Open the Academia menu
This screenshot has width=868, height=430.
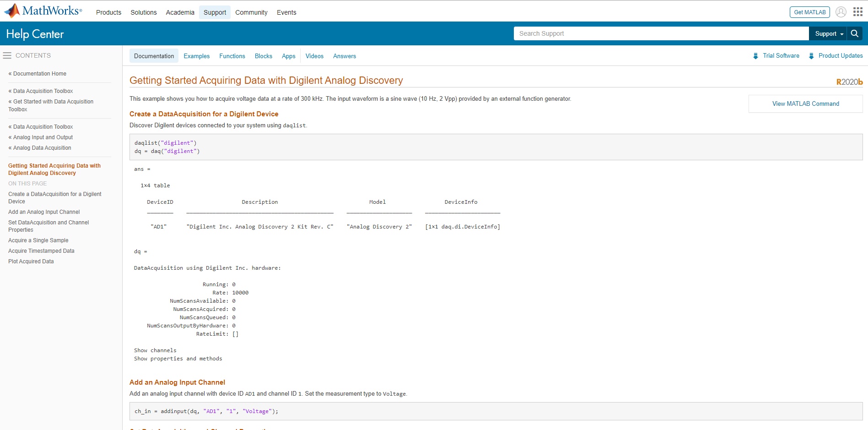point(180,12)
